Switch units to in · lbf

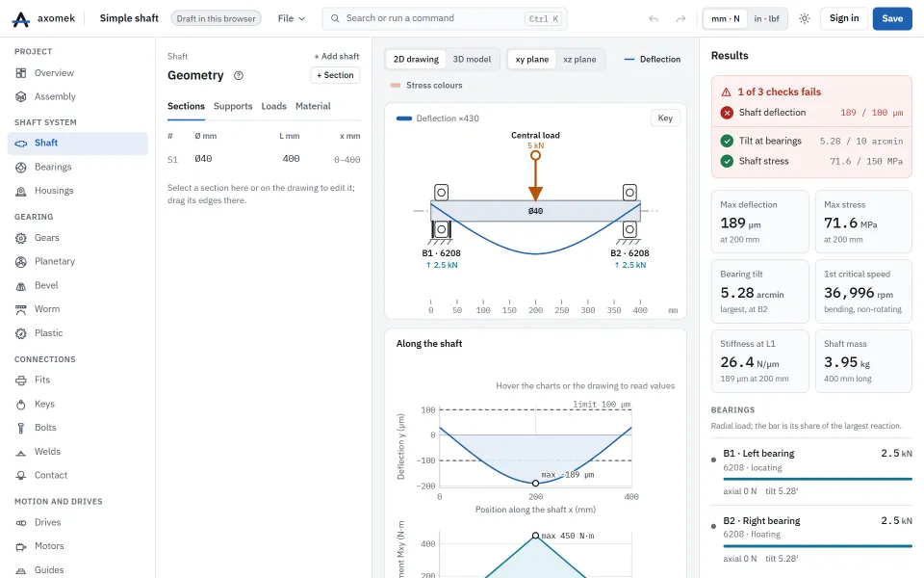click(x=767, y=19)
